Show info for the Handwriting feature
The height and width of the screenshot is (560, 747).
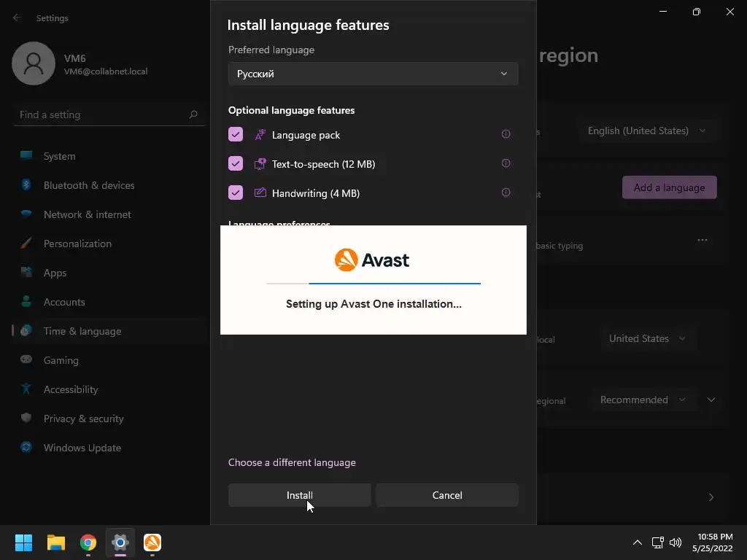[506, 192]
